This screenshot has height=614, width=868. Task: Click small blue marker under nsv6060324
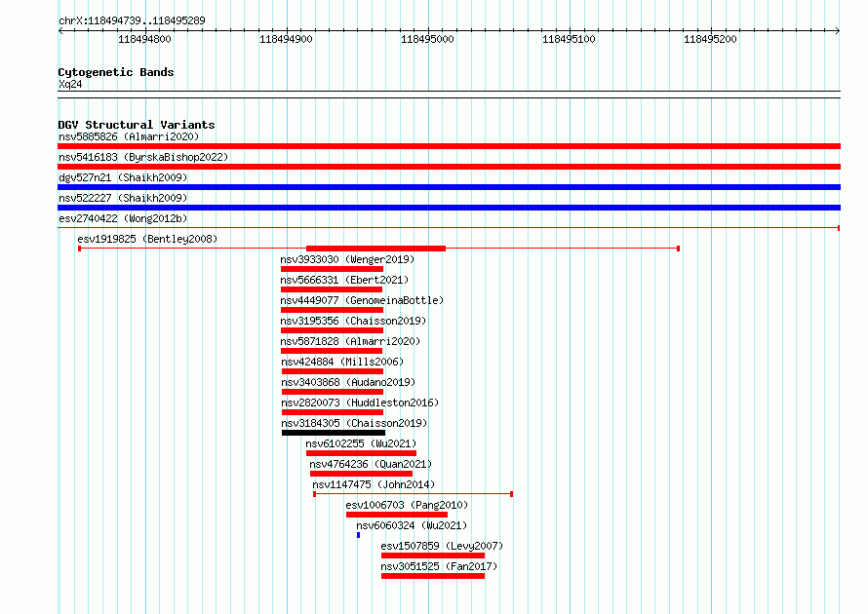[359, 535]
